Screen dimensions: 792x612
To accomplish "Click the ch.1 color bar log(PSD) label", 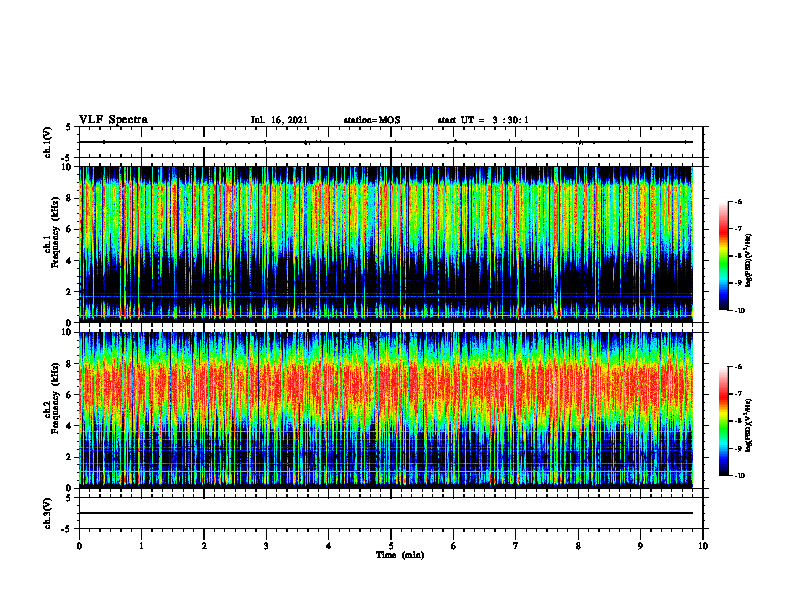I will tap(748, 261).
